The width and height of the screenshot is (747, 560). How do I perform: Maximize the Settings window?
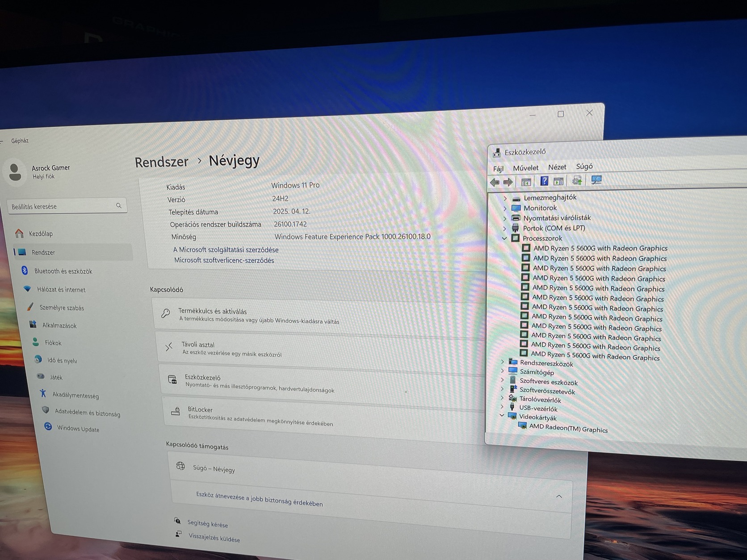561,114
